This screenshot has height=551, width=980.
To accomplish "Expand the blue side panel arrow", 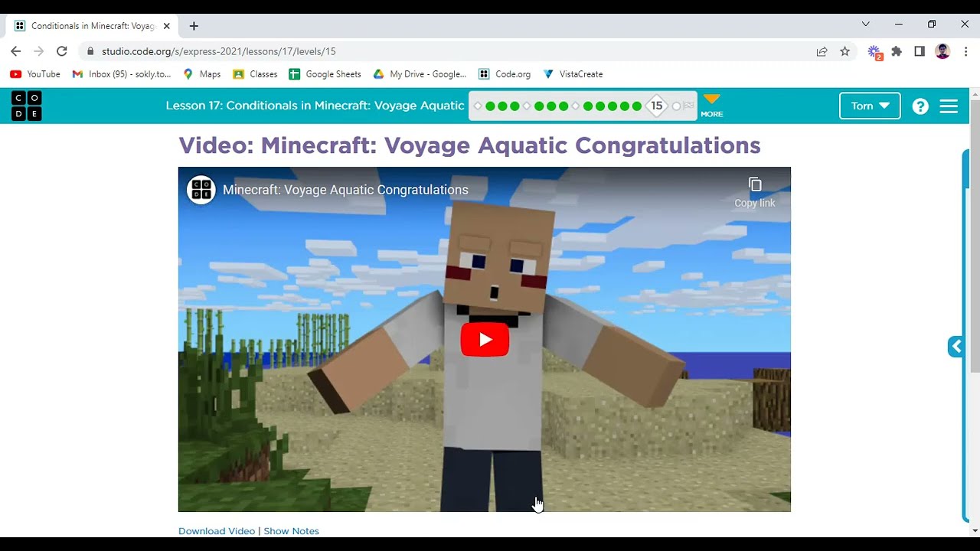I will coord(955,347).
